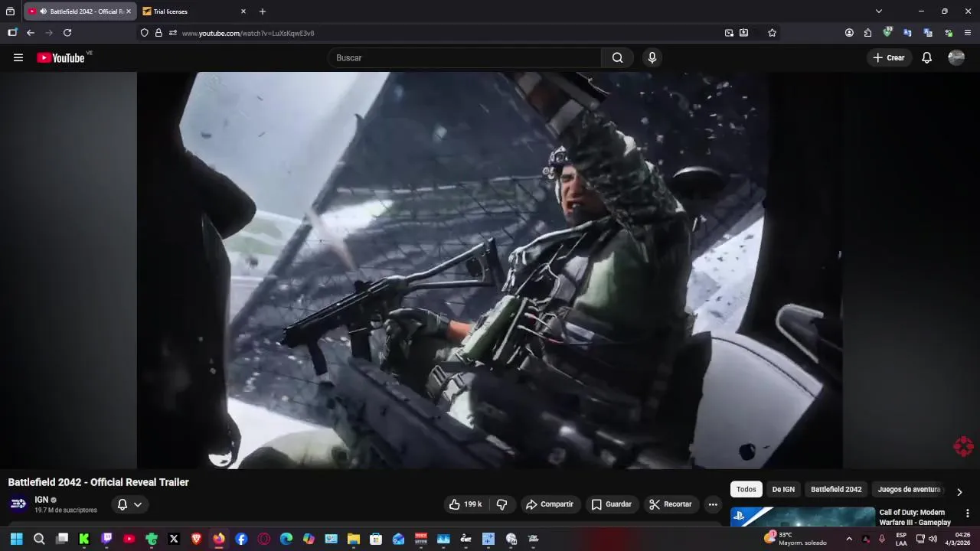
Task: Open the volume speaker tray icon
Action: (x=933, y=539)
